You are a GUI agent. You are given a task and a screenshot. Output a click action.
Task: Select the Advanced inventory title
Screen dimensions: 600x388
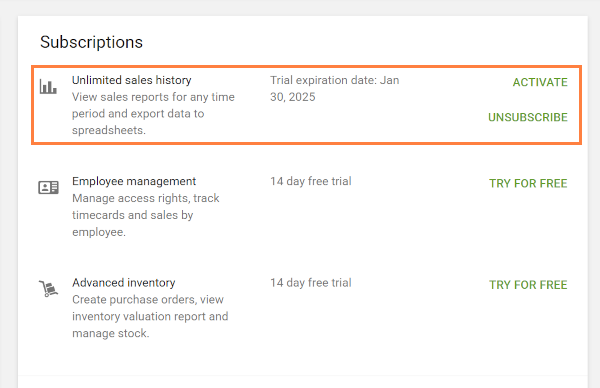[x=124, y=283]
